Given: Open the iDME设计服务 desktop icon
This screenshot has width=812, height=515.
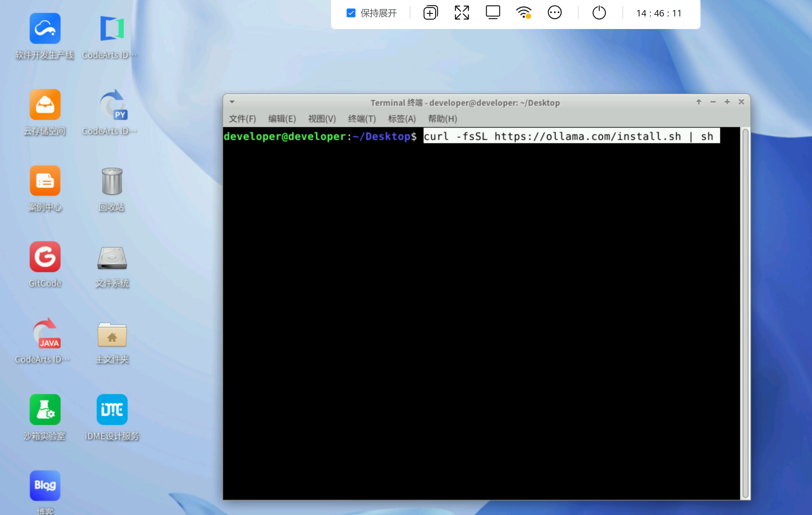Looking at the screenshot, I should pos(112,410).
